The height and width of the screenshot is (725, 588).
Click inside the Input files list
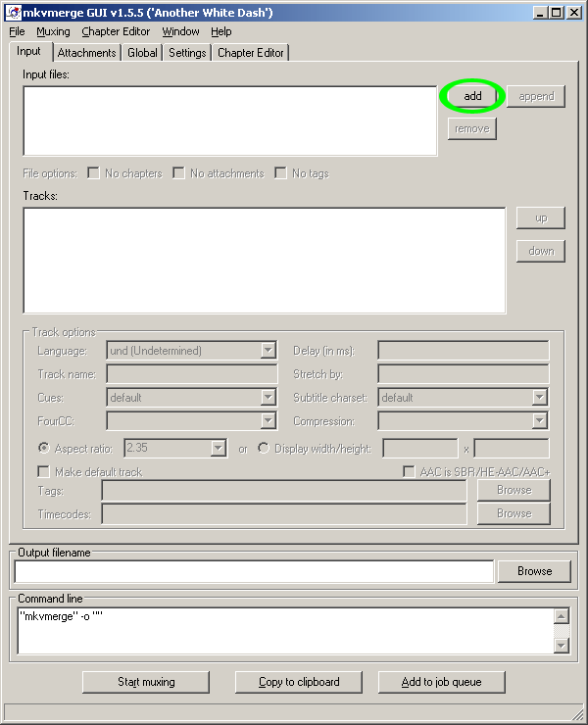pyautogui.click(x=230, y=121)
